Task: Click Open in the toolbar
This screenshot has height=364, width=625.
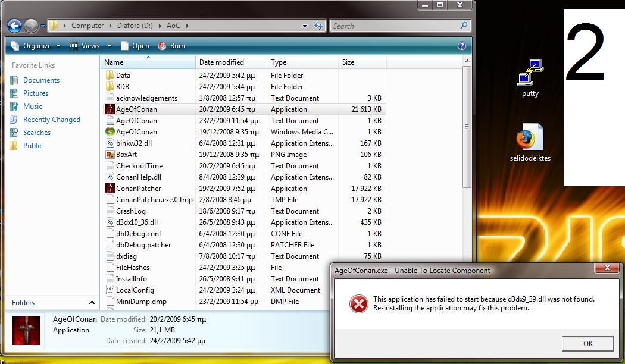Action: tap(135, 46)
